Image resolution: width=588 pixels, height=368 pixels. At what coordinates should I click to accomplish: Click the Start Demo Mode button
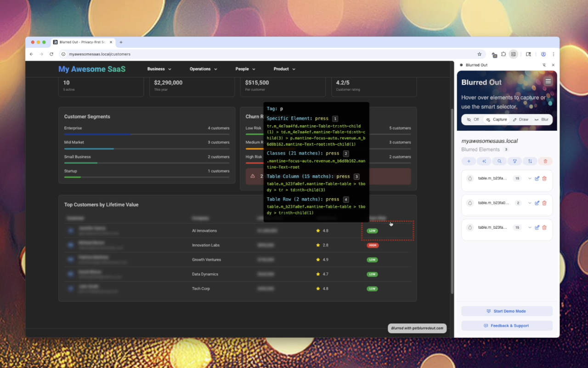point(507,311)
